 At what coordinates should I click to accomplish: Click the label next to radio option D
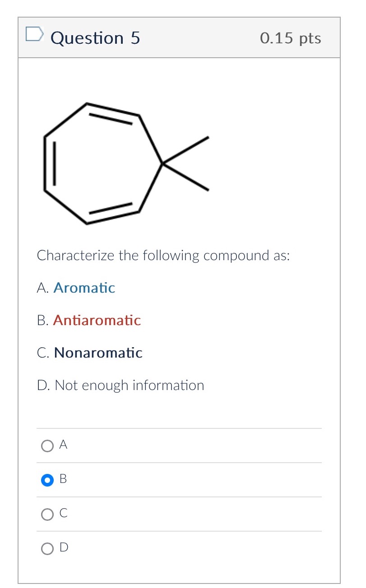64,547
